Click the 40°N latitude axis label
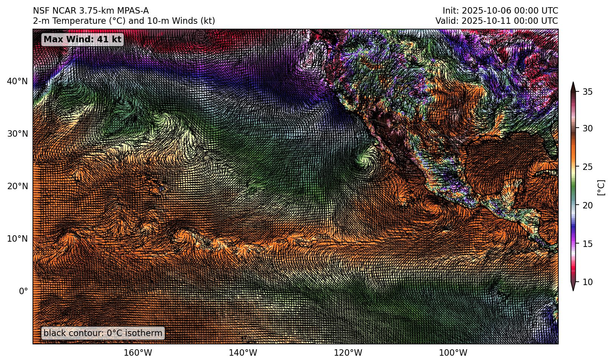612x364 pixels. click(17, 81)
